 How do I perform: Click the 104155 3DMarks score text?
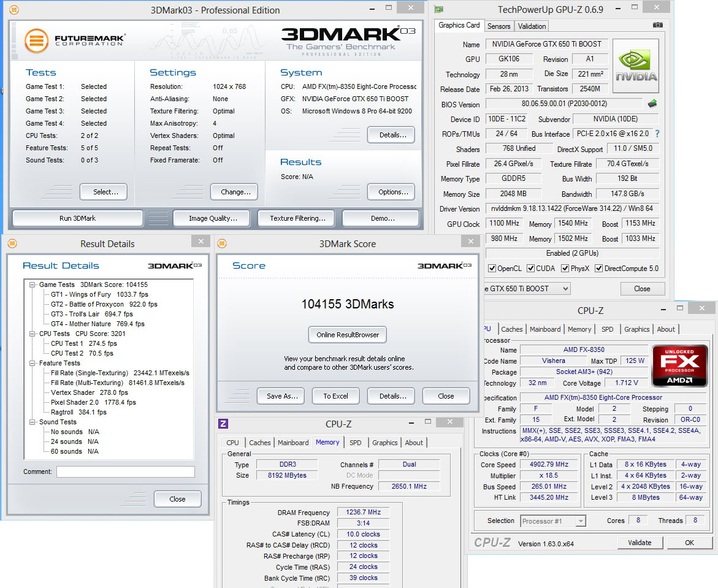pos(348,304)
